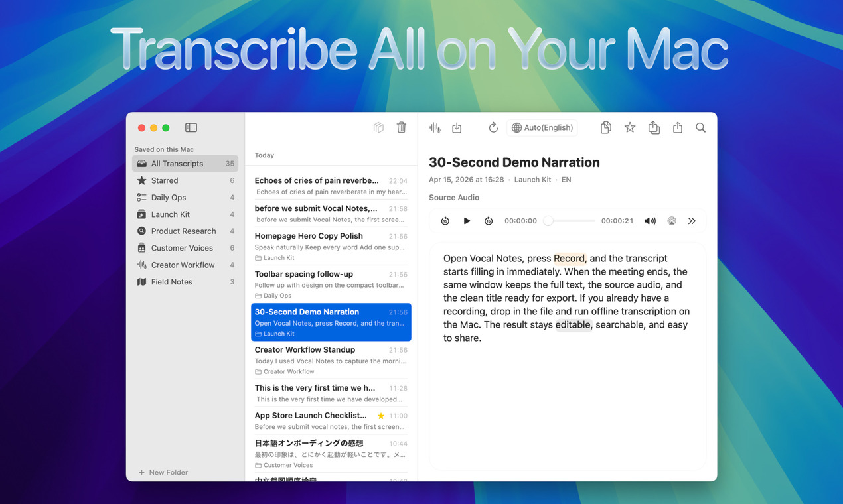843x504 pixels.
Task: Open the Creator Workflow Standup transcript
Action: [331, 360]
